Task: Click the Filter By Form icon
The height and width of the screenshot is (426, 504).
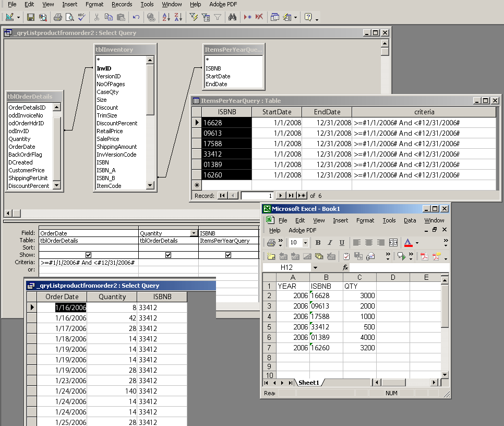Action: click(206, 17)
